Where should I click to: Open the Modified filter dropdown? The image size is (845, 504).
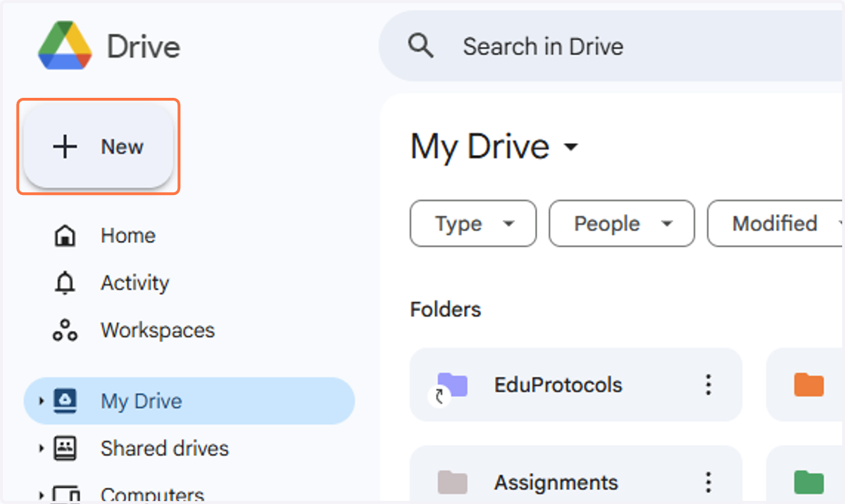click(776, 224)
